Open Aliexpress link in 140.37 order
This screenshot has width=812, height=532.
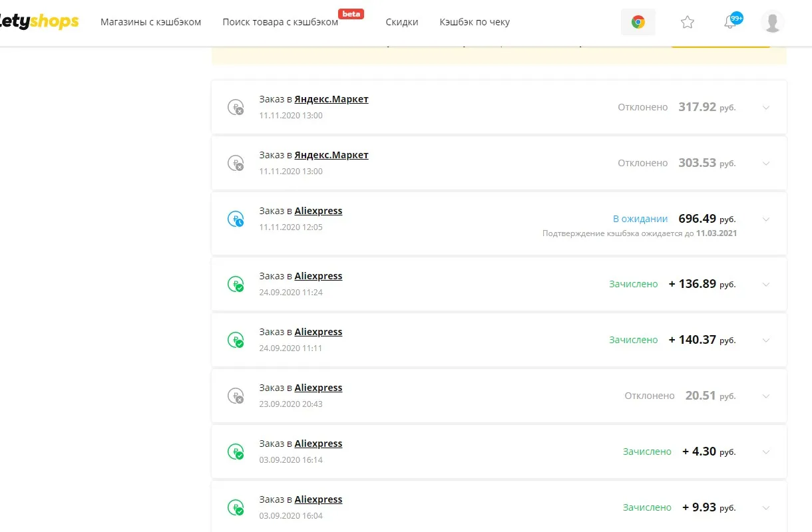tap(318, 332)
